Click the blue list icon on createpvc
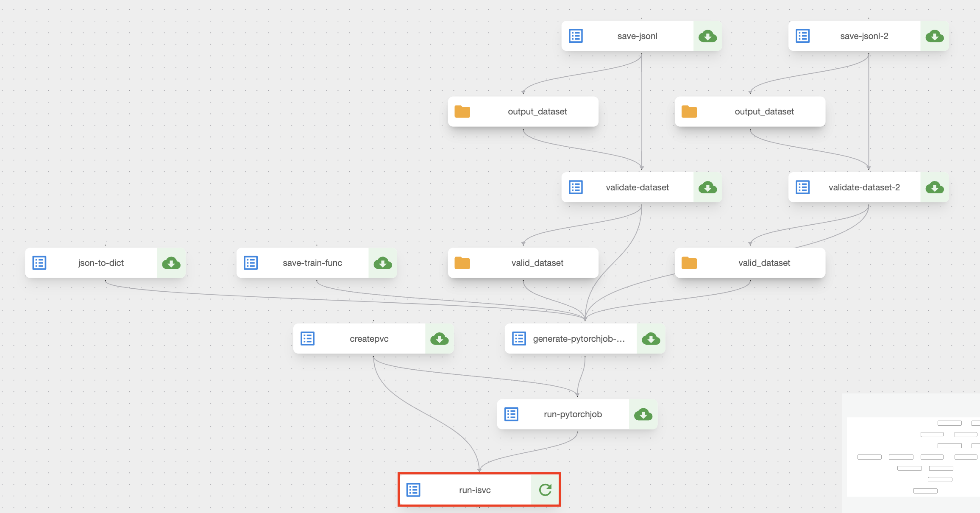The height and width of the screenshot is (513, 980). click(307, 339)
